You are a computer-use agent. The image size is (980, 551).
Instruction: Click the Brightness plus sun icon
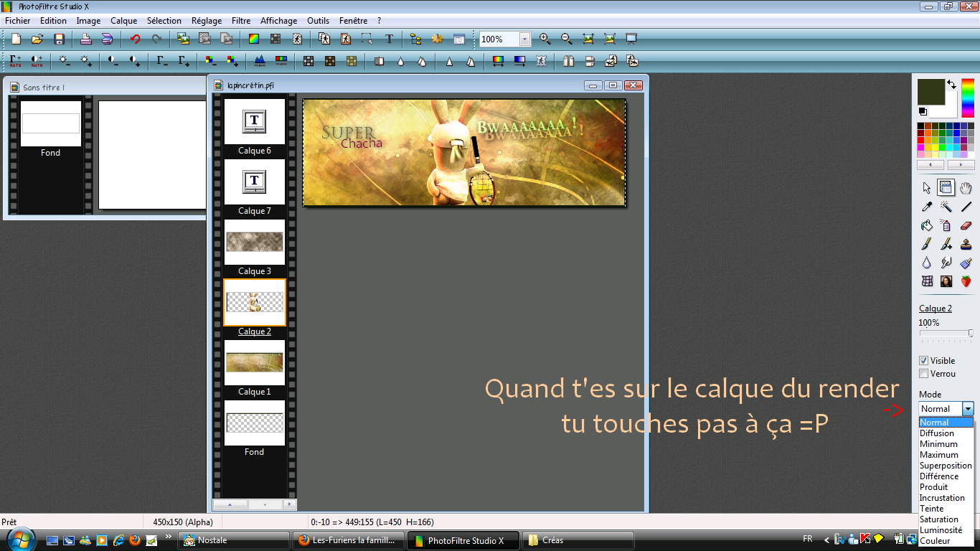86,61
